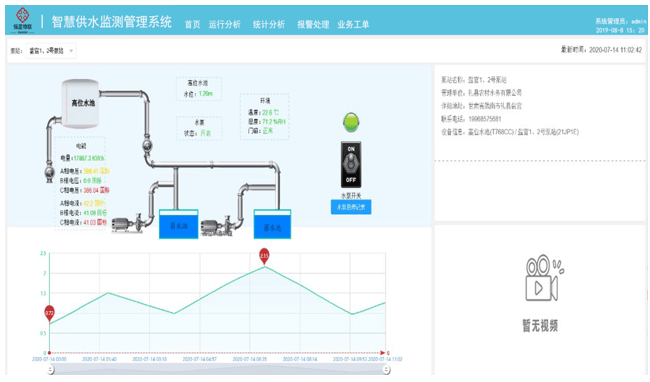650x382 pixels.
Task: Click the left 蓄水池 reservoir
Action: tap(179, 224)
